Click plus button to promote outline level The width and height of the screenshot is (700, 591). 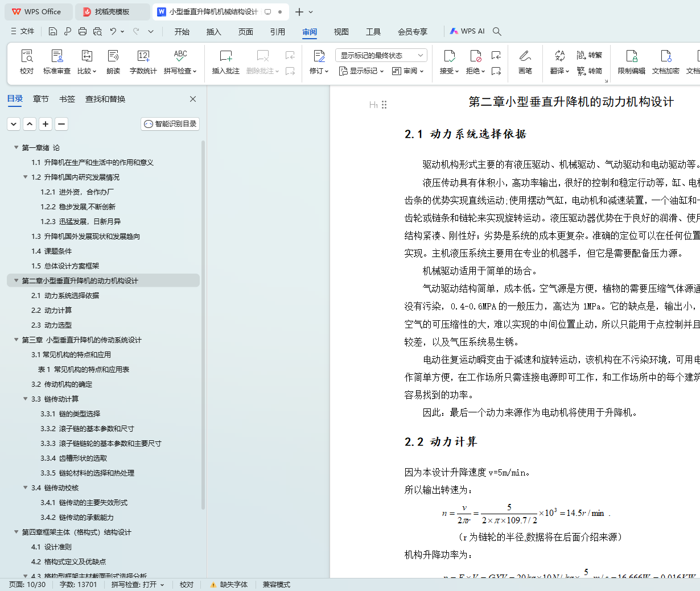click(x=46, y=124)
